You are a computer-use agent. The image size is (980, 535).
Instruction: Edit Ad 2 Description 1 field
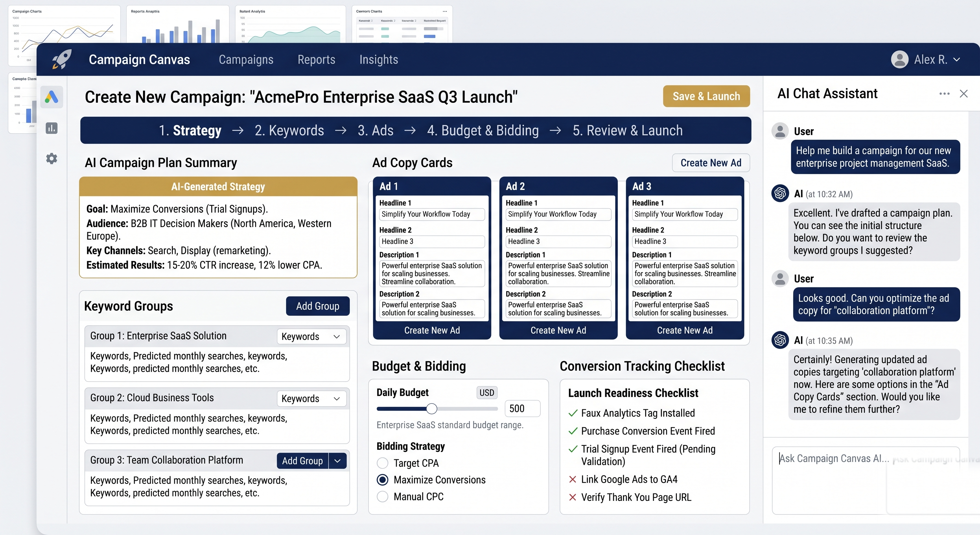click(558, 273)
